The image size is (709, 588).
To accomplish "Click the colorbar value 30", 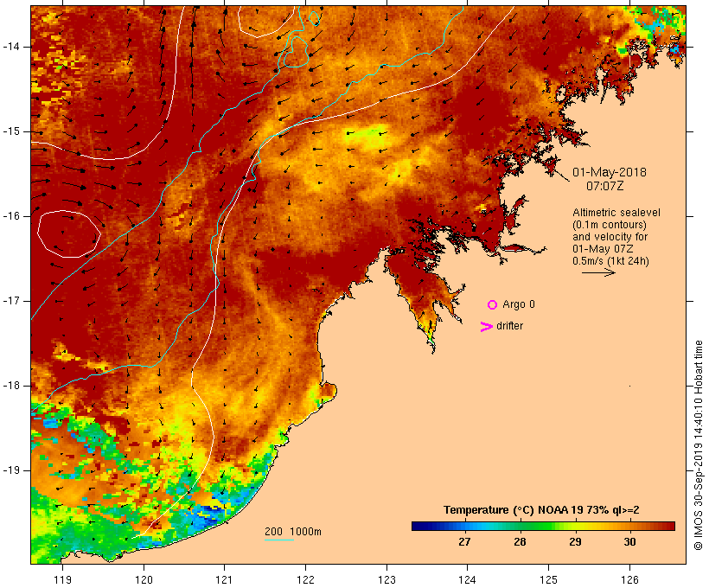I will [629, 541].
